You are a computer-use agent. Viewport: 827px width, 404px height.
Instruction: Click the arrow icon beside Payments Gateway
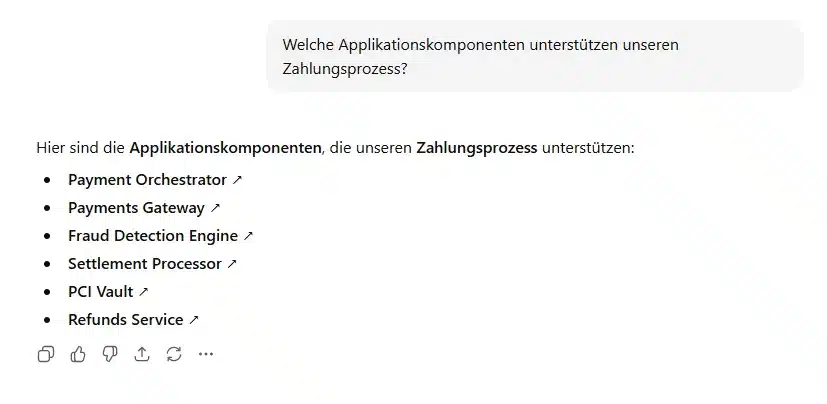pos(215,208)
